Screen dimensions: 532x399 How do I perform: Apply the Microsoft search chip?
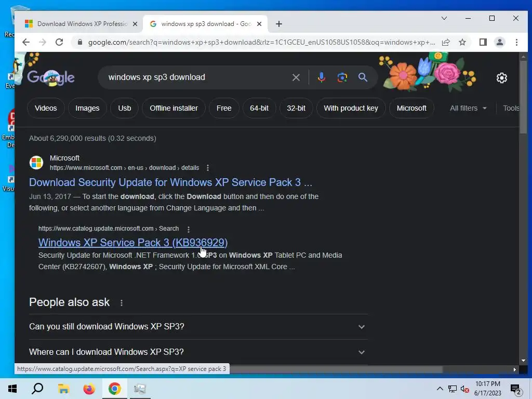[411, 108]
